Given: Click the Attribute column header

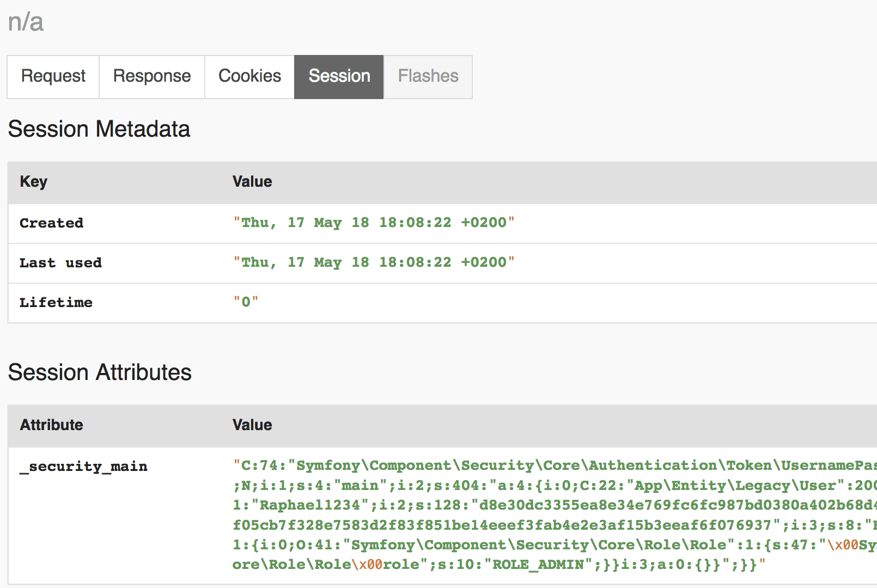Looking at the screenshot, I should click(x=52, y=425).
